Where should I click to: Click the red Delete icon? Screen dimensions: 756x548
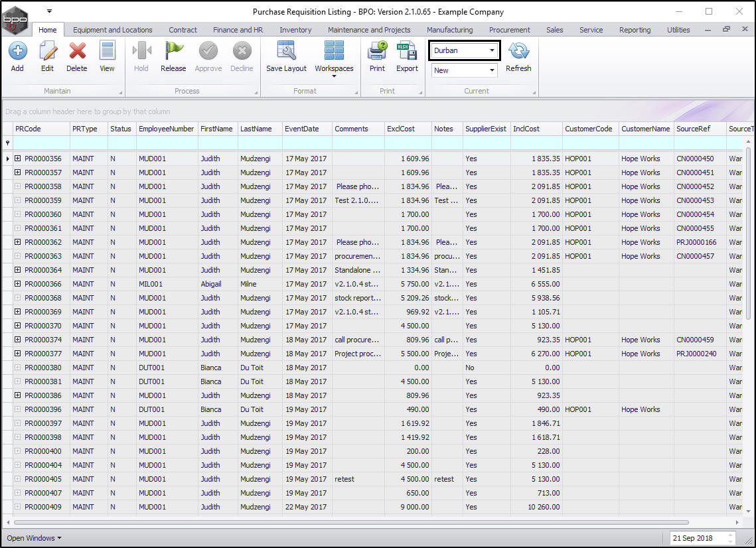77,52
